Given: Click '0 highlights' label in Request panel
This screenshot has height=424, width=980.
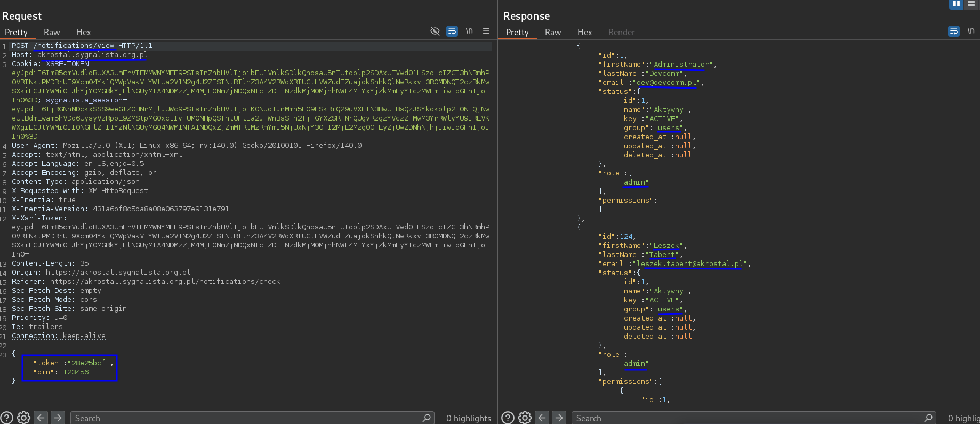Looking at the screenshot, I should (x=469, y=418).
